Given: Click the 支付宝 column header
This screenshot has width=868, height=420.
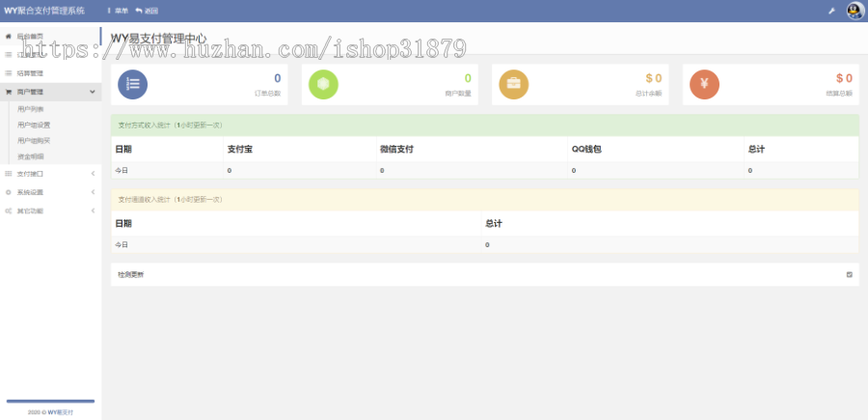Looking at the screenshot, I should tap(240, 149).
